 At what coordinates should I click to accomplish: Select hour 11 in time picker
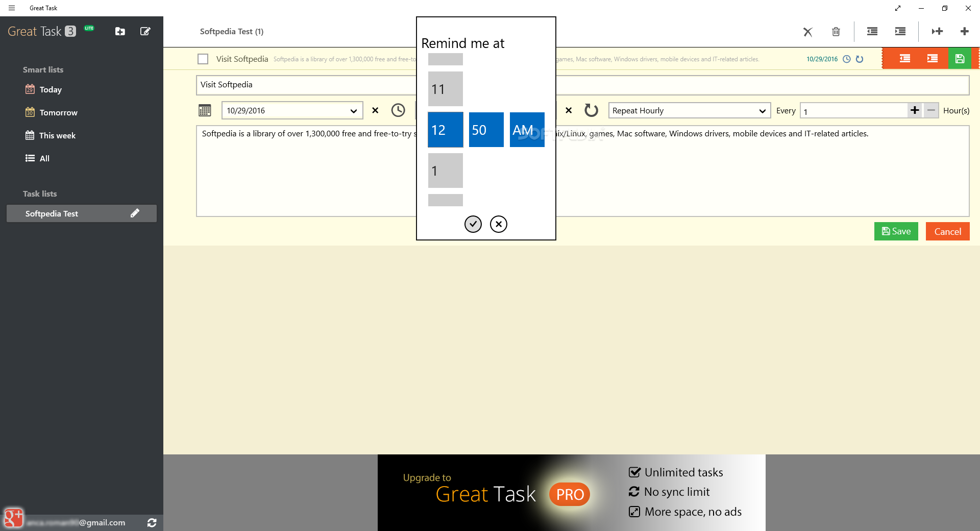(x=445, y=89)
